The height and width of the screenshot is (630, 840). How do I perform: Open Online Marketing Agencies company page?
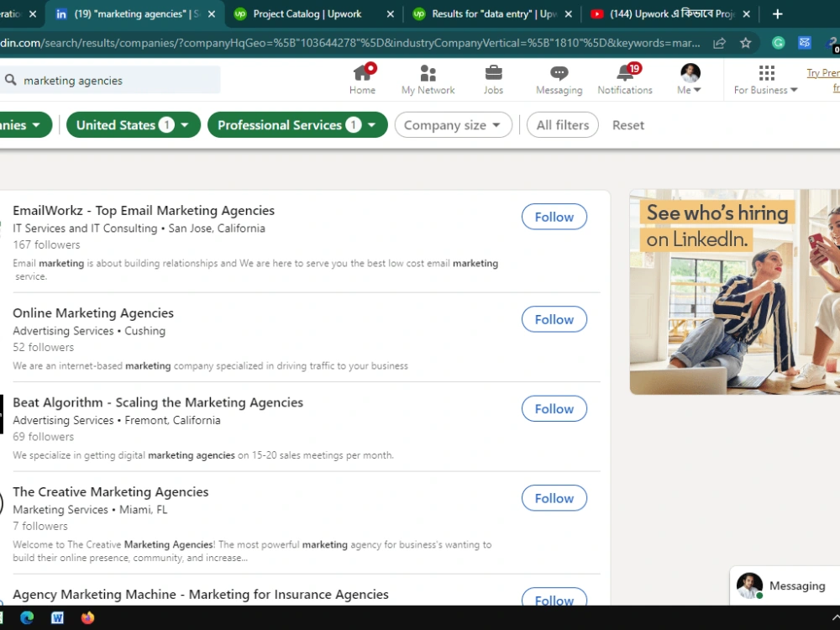click(x=93, y=312)
